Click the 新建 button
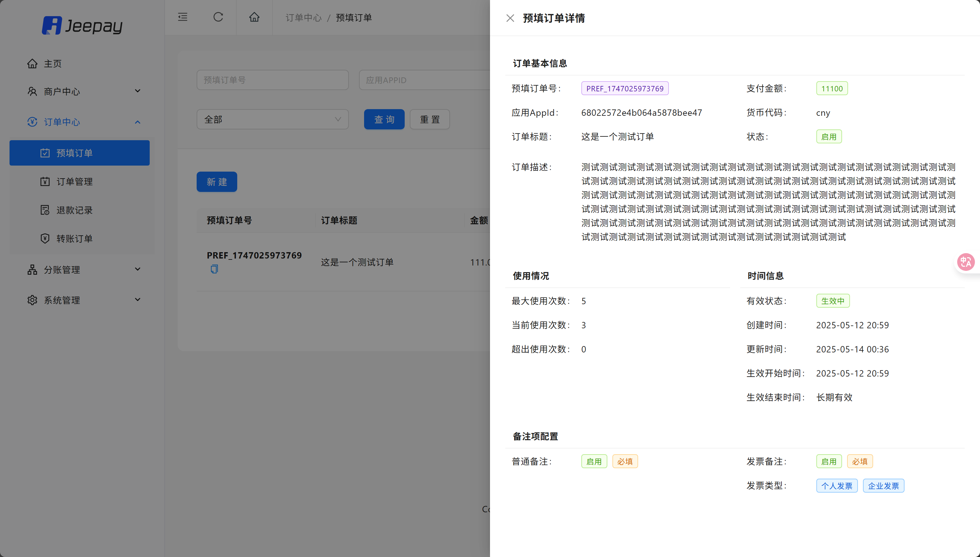980x557 pixels. coord(217,182)
